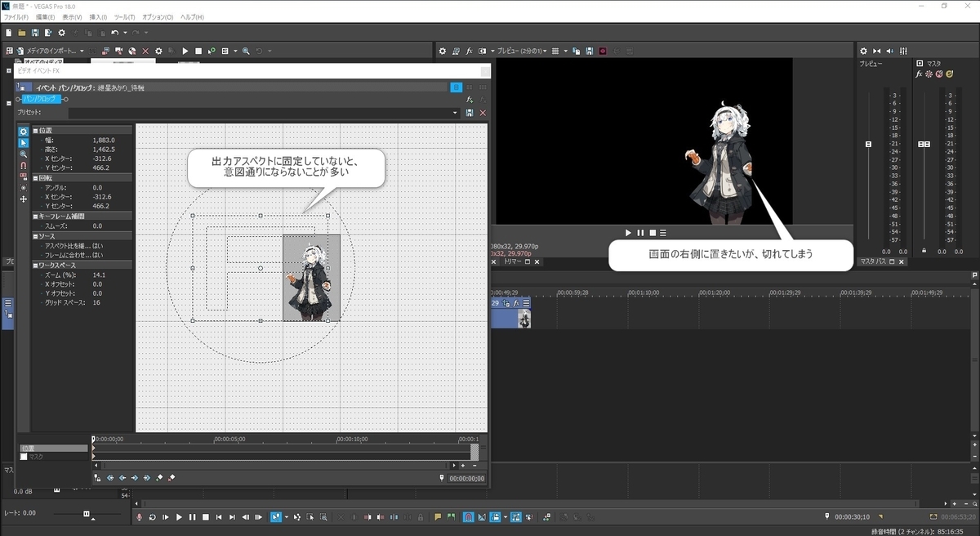980x536 pixels.
Task: Start recording with the microphone button
Action: click(140, 517)
